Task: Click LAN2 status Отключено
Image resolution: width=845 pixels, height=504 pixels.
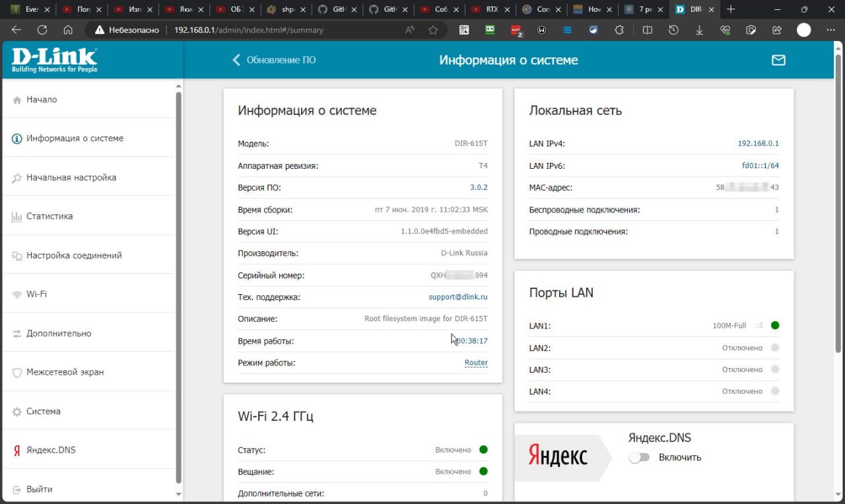Action: 742,348
